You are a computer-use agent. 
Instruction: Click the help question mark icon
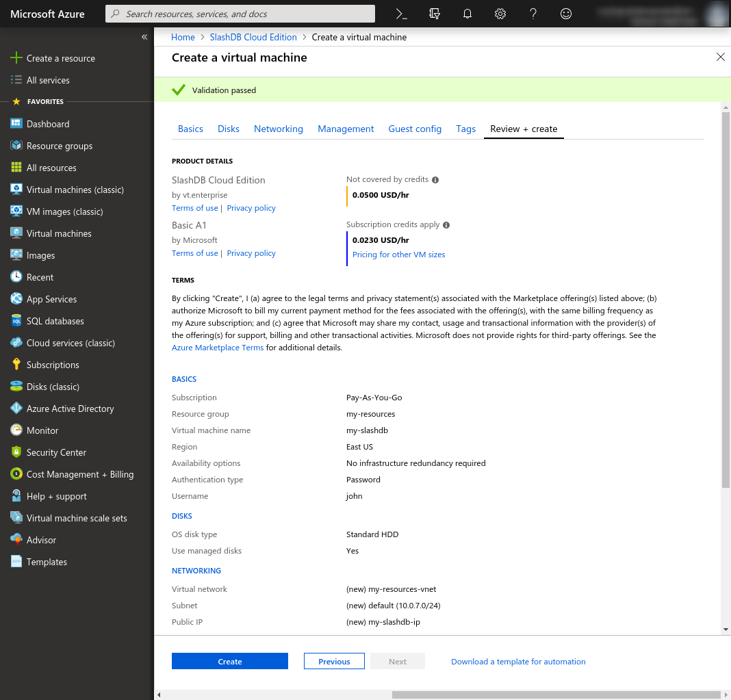pyautogui.click(x=533, y=14)
